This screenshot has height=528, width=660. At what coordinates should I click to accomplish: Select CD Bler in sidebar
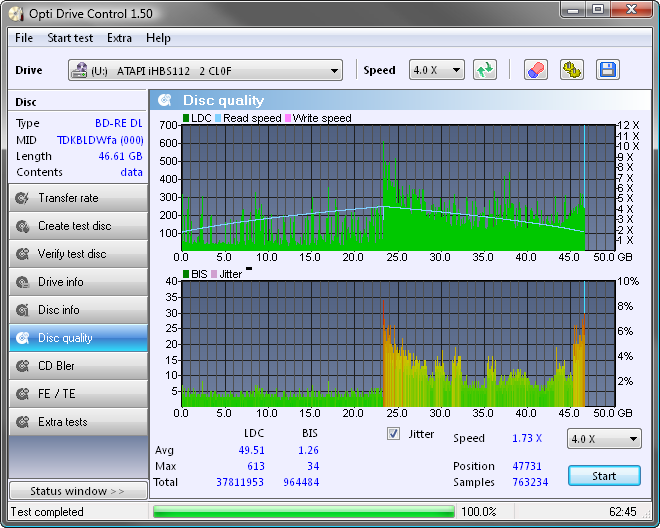click(x=78, y=366)
